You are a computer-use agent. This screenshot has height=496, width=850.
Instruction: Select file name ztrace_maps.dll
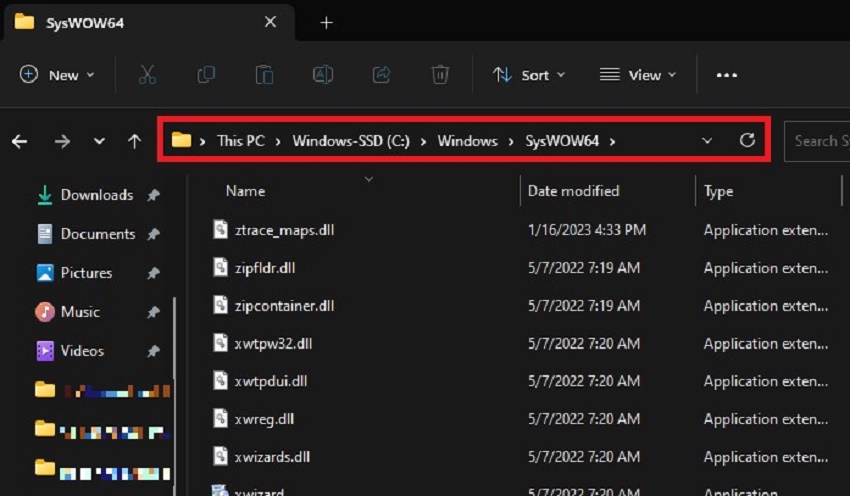pos(284,230)
